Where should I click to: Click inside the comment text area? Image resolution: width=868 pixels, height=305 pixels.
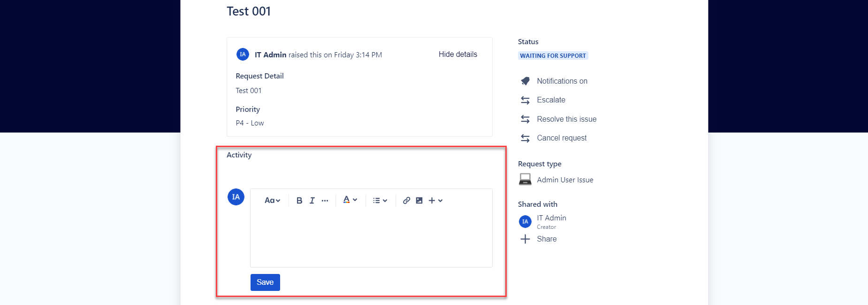[x=371, y=237]
